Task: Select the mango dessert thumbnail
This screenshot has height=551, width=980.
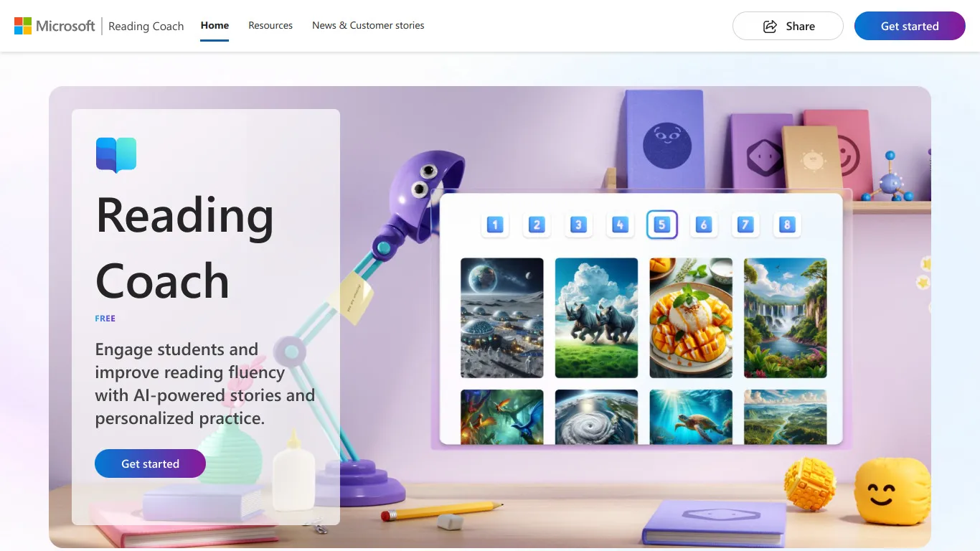Action: 691,318
